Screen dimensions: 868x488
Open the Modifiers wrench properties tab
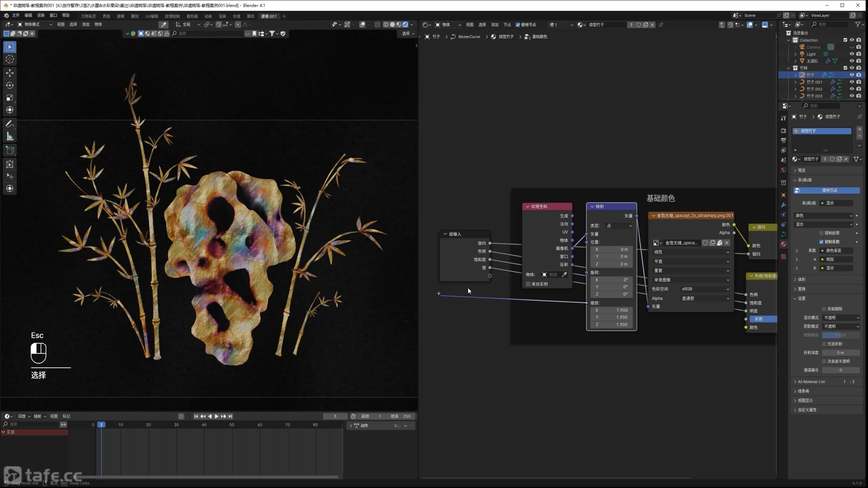[783, 205]
